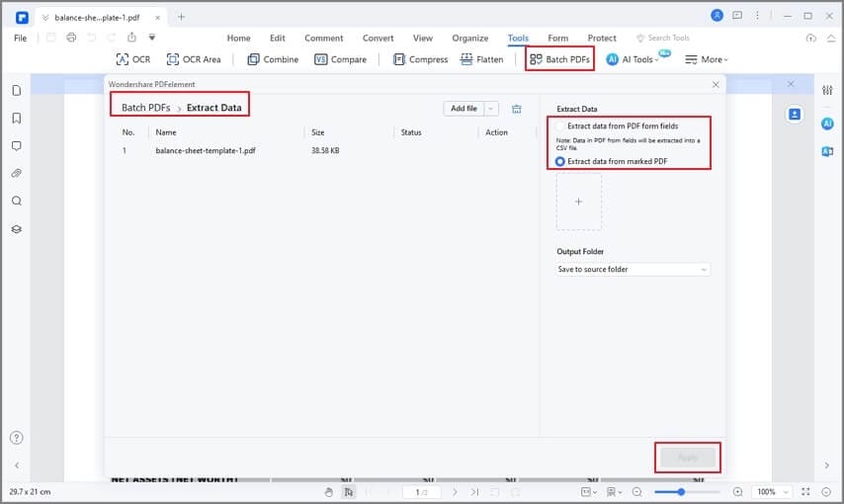
Task: Click the page number field
Action: pyautogui.click(x=421, y=491)
